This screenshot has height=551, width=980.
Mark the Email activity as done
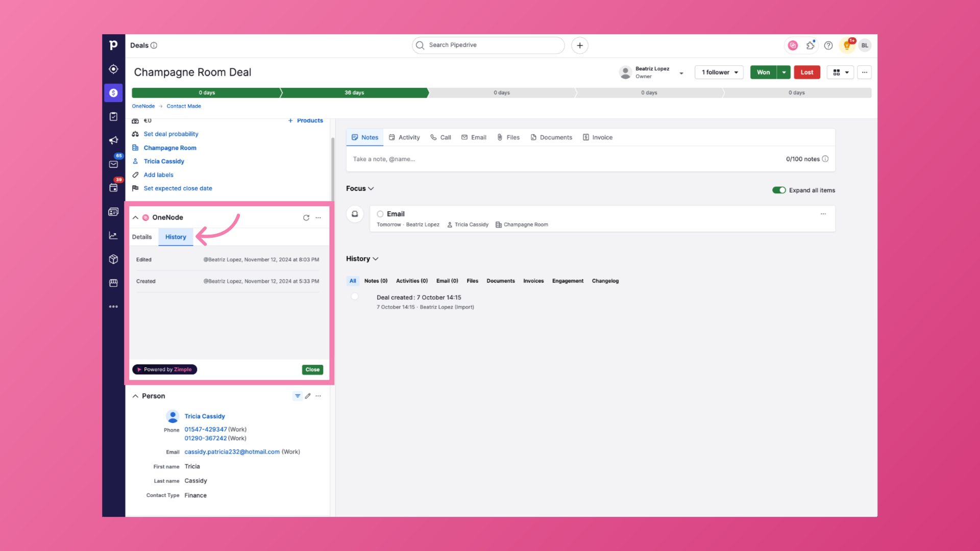coord(380,214)
